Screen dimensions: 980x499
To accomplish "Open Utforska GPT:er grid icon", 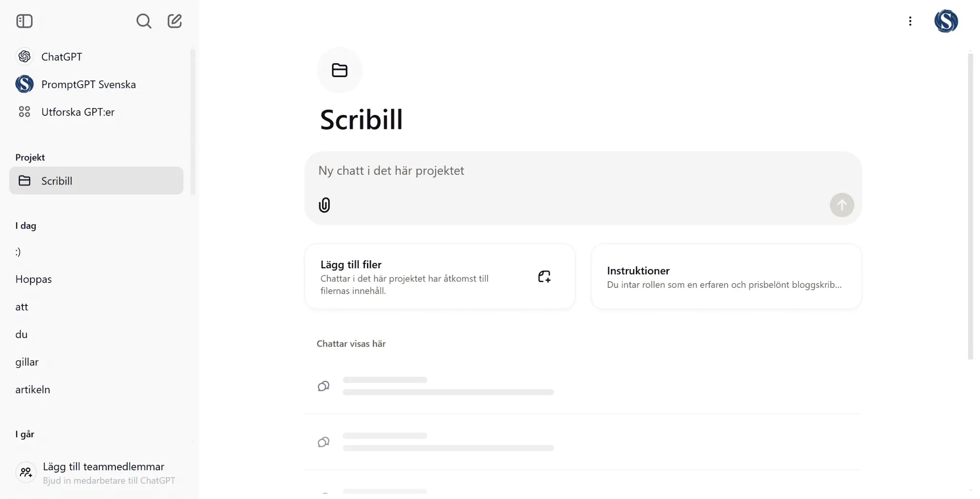I will tap(24, 112).
